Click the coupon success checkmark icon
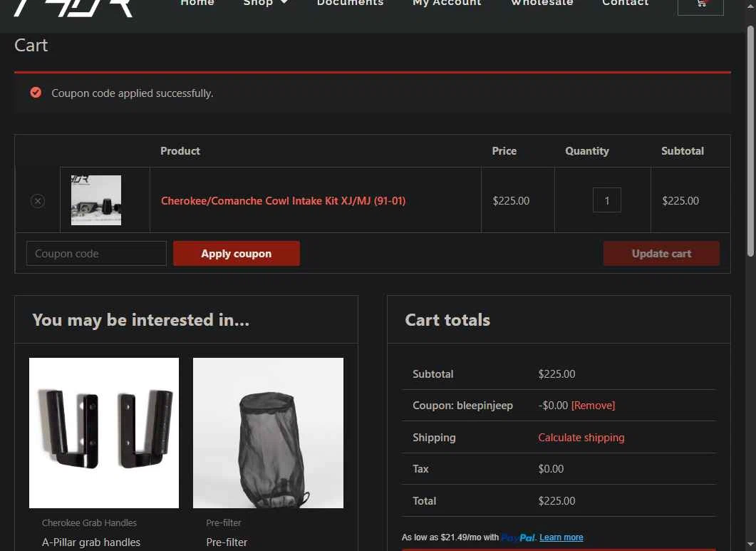Viewport: 756px width, 551px height. [36, 93]
